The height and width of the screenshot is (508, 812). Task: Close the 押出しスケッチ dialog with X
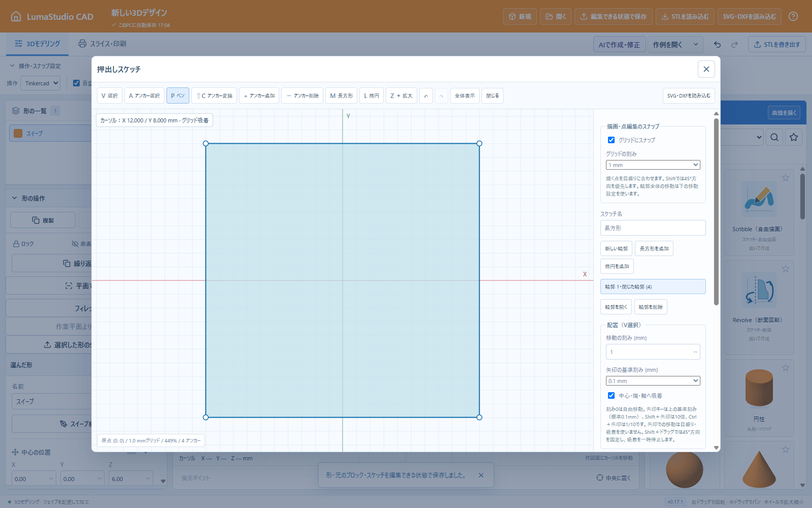pyautogui.click(x=706, y=69)
